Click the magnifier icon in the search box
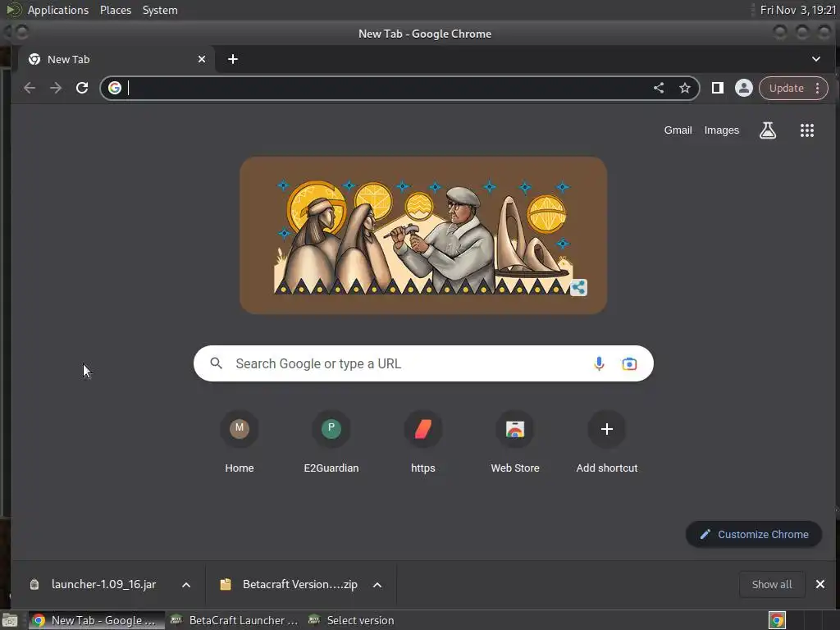The height and width of the screenshot is (630, 840). pos(216,363)
